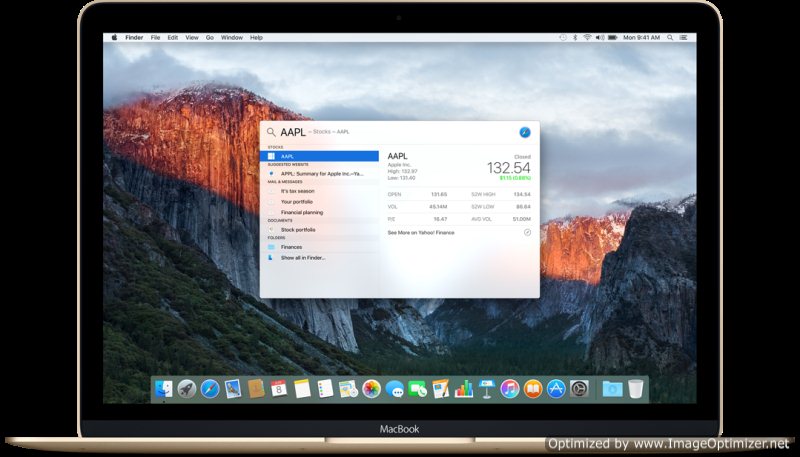Image resolution: width=800 pixels, height=457 pixels.
Task: Select Stock portfolio document result
Action: tap(319, 230)
